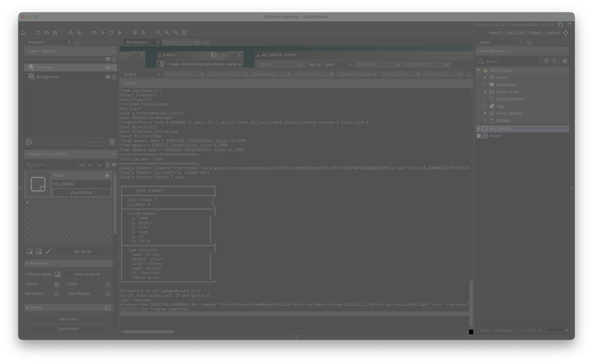Enable the Persistent checkbox
593x364 pixels.
[x=57, y=294]
